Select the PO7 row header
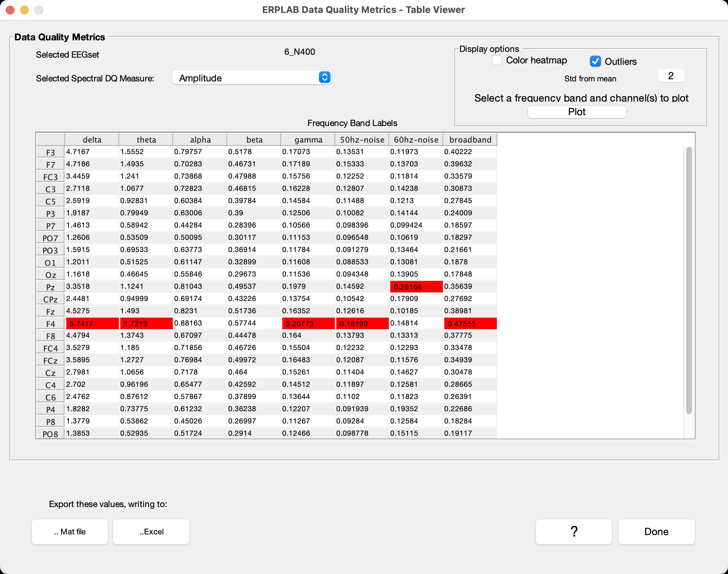The height and width of the screenshot is (574, 728). (x=50, y=238)
